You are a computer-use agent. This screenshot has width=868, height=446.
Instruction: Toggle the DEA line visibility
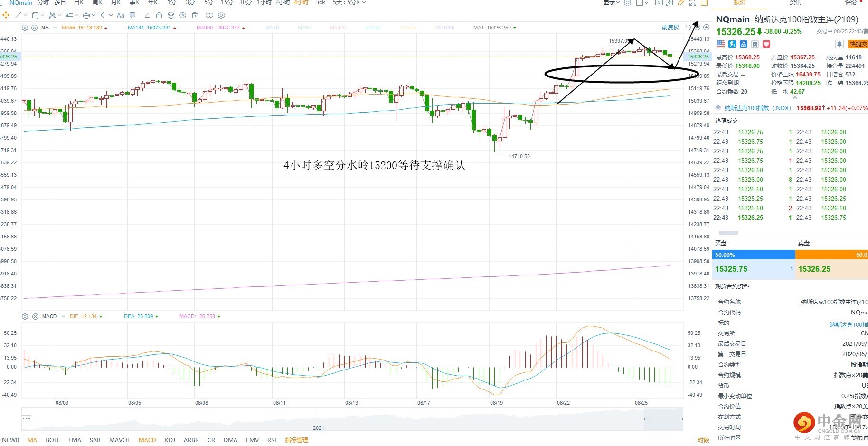[141, 316]
